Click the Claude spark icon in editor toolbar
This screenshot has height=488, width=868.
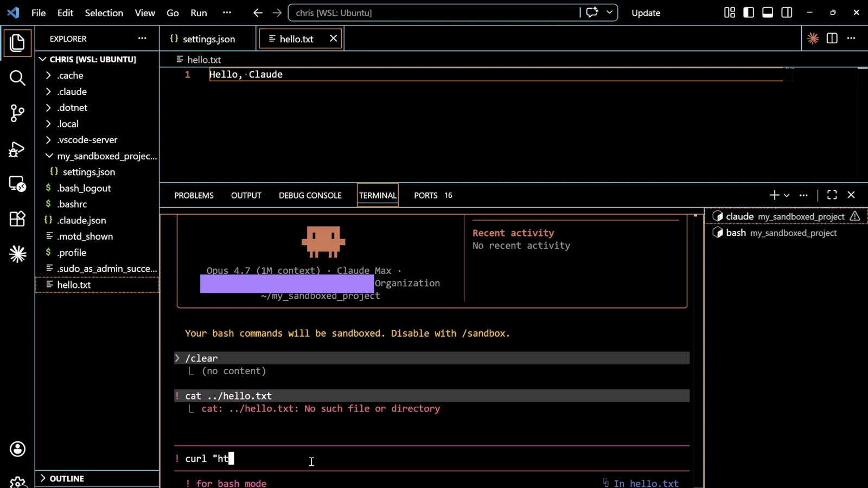[x=813, y=38]
